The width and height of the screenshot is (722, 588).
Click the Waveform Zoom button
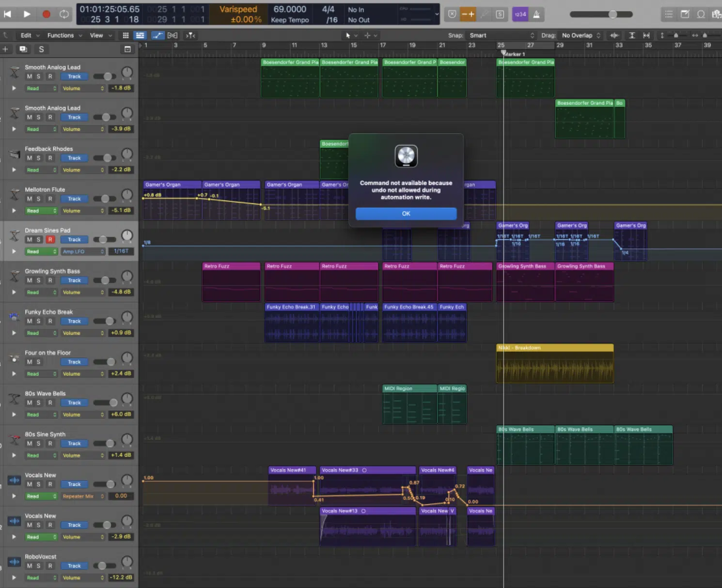(614, 35)
